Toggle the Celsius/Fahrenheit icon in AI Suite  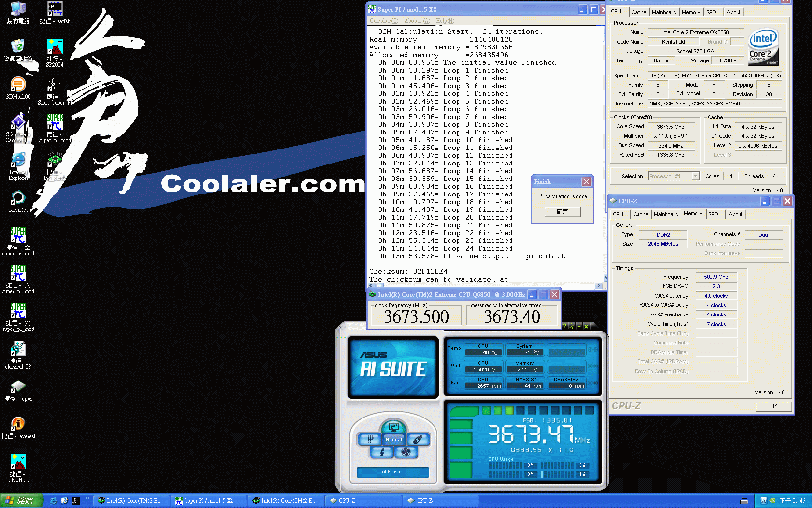coord(572,326)
